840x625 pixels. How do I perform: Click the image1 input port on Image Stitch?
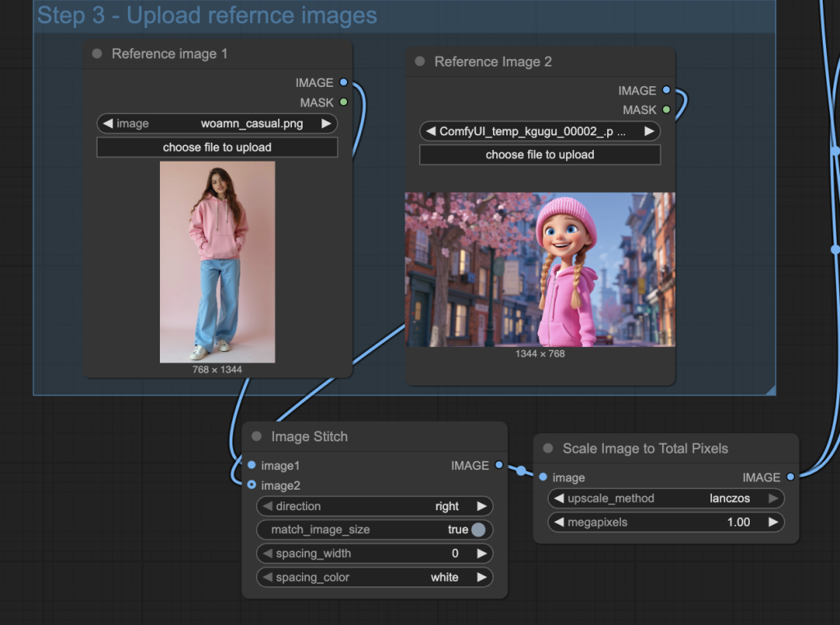pos(252,465)
